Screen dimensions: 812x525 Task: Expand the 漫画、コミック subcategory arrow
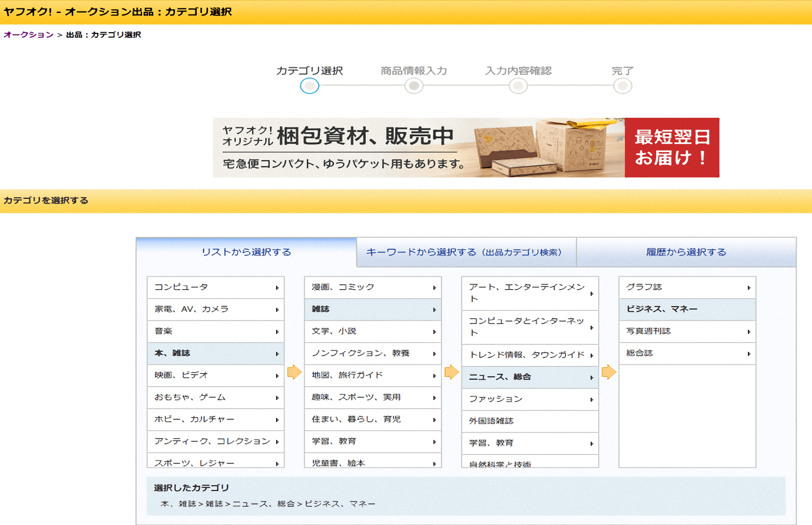tap(434, 288)
